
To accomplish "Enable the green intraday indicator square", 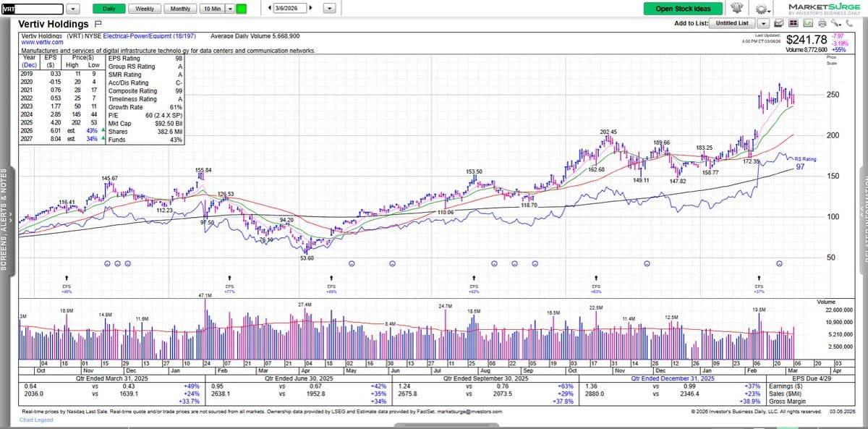I will click(242, 9).
